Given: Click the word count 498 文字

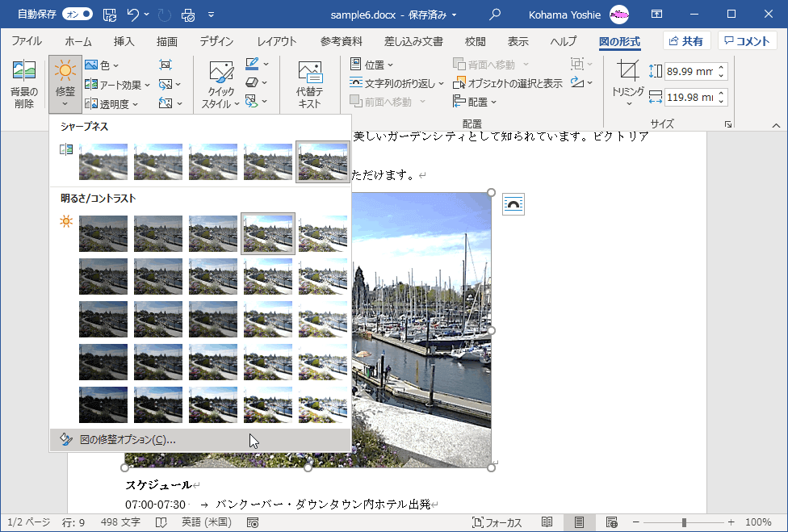Looking at the screenshot, I should (120, 522).
